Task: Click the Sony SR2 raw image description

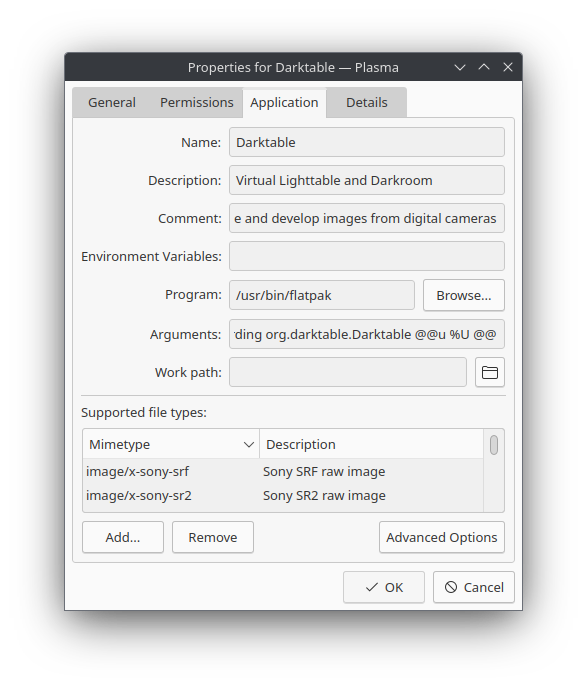Action: (x=324, y=496)
